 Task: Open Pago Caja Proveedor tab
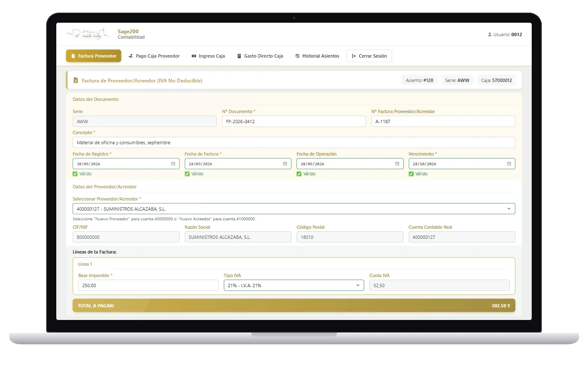point(154,56)
